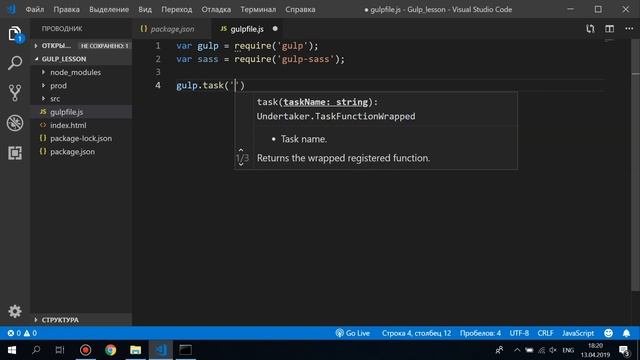The width and height of the screenshot is (640, 360).
Task: Click the 'gulp-sass' string in line 2
Action: [306, 59]
